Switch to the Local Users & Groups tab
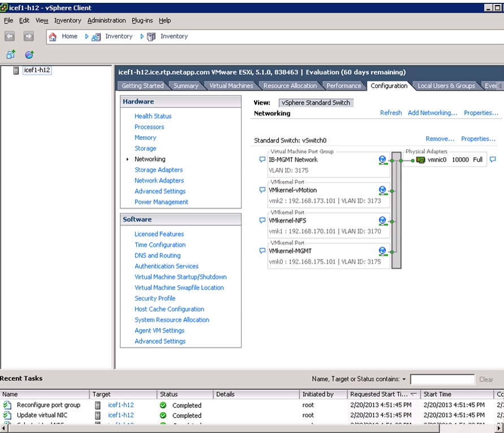This screenshot has height=433, width=504. pos(446,86)
